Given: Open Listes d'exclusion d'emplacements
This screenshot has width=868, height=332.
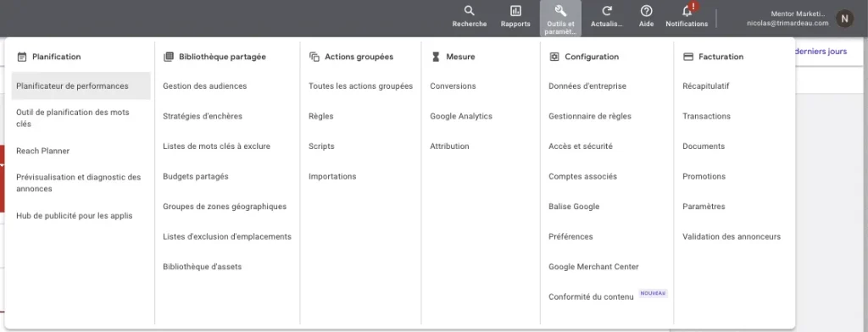Looking at the screenshot, I should [x=227, y=236].
